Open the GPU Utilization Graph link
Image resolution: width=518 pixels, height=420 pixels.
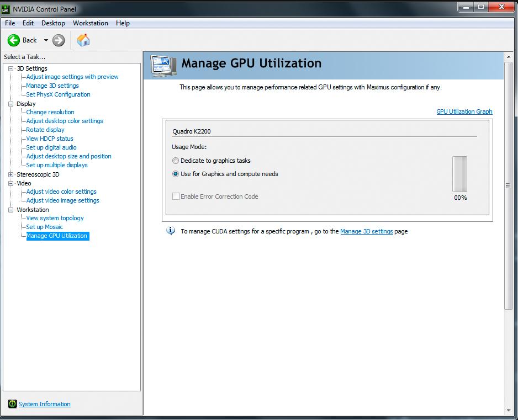(464, 111)
